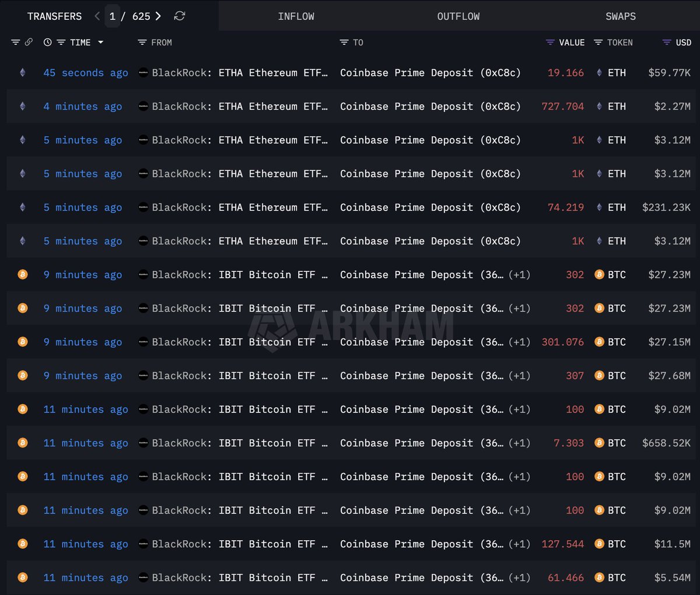Click the BlackRock entity icon on the first row
700x595 pixels.
point(143,72)
